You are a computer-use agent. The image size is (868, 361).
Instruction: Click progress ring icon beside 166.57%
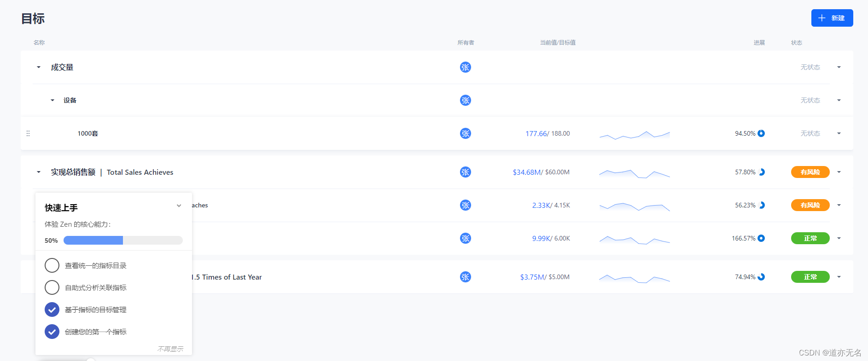coord(761,238)
